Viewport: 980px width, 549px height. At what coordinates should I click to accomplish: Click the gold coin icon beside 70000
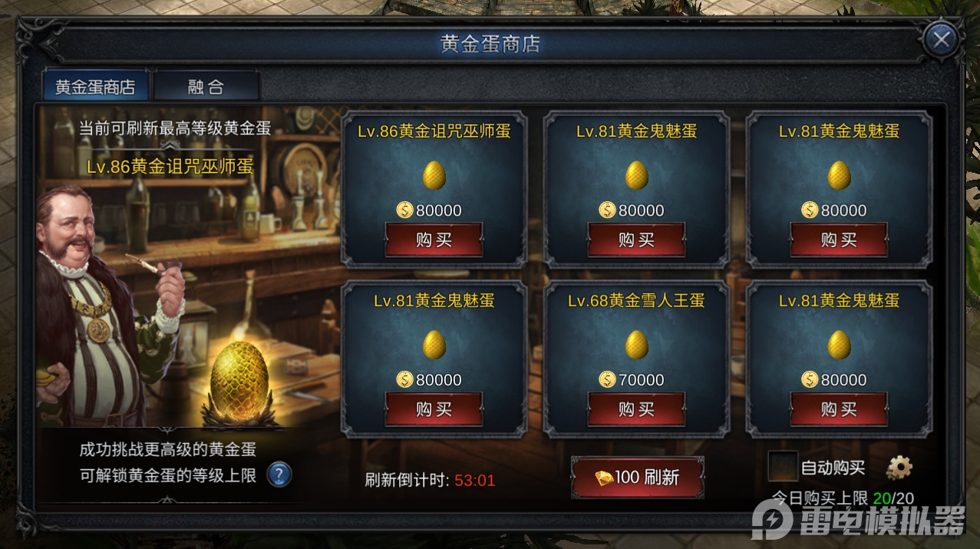click(608, 379)
